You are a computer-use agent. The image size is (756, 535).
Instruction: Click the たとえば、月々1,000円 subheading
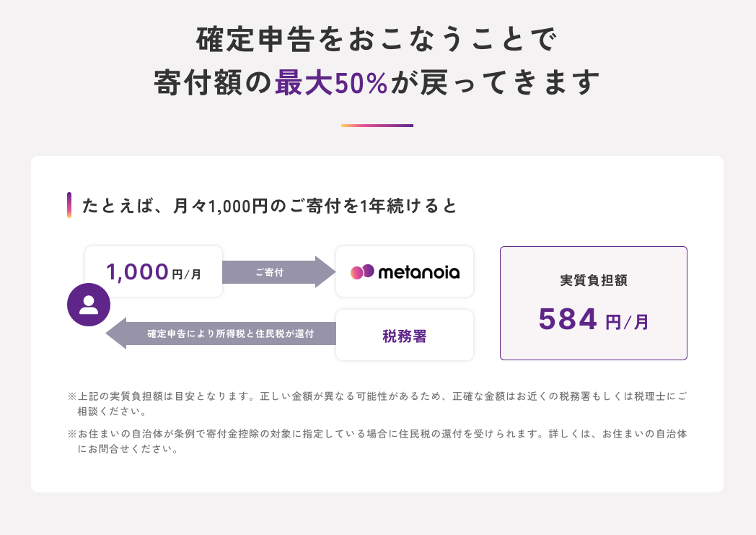pos(270,206)
